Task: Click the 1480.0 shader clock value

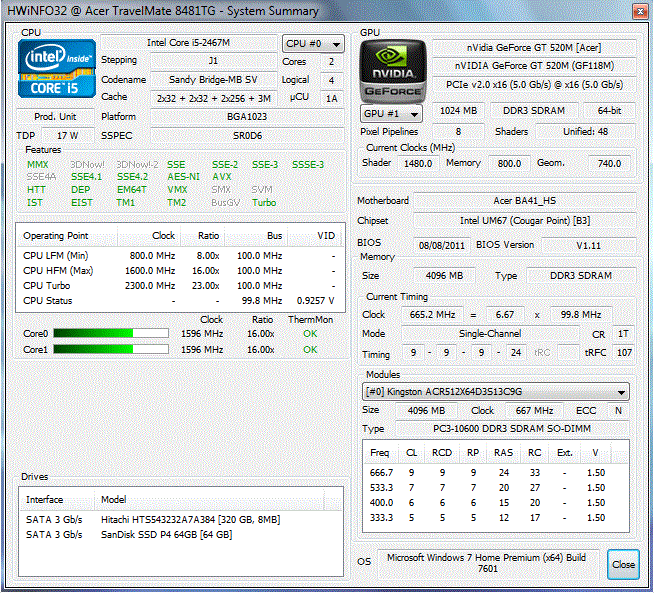Action: pyautogui.click(x=418, y=163)
